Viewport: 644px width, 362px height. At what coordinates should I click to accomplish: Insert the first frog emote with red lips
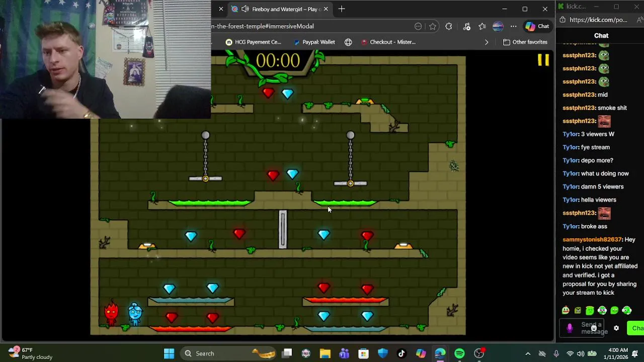pos(566,310)
